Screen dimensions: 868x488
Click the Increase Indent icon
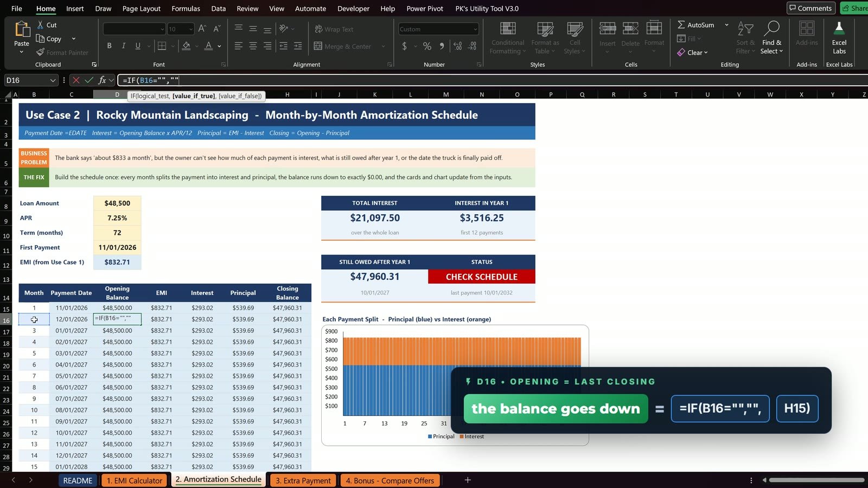coord(298,46)
